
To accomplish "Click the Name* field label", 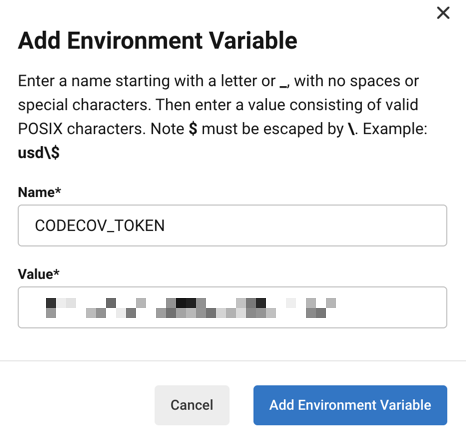I will click(39, 192).
